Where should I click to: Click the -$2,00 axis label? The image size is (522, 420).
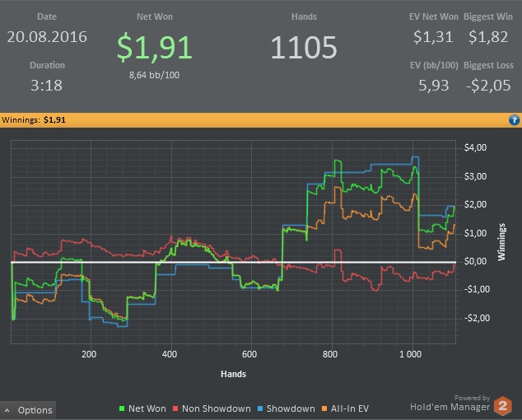tap(477, 318)
